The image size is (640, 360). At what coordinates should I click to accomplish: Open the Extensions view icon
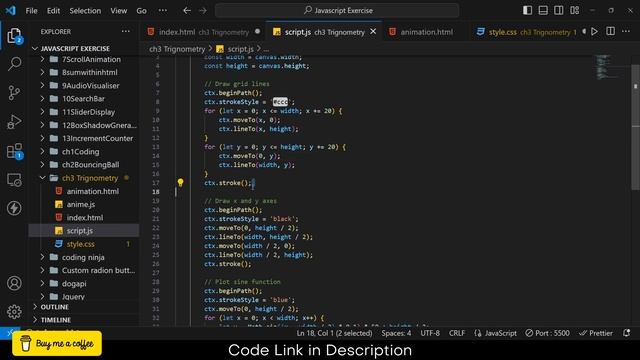14,151
